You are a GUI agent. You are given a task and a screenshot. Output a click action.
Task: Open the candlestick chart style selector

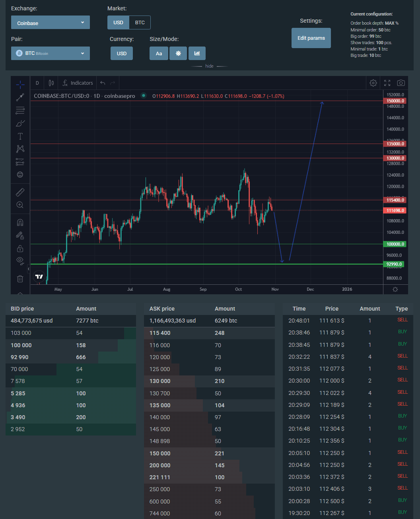click(x=51, y=83)
